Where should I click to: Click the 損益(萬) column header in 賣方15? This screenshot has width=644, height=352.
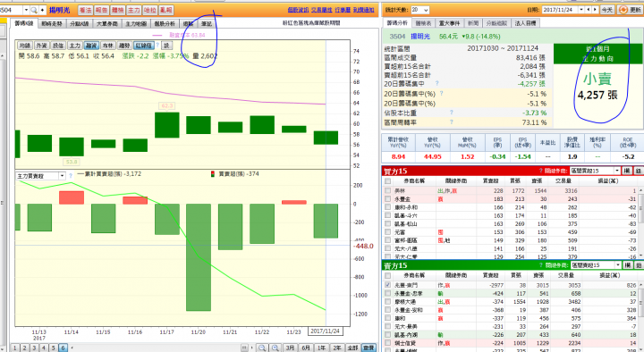click(x=609, y=275)
